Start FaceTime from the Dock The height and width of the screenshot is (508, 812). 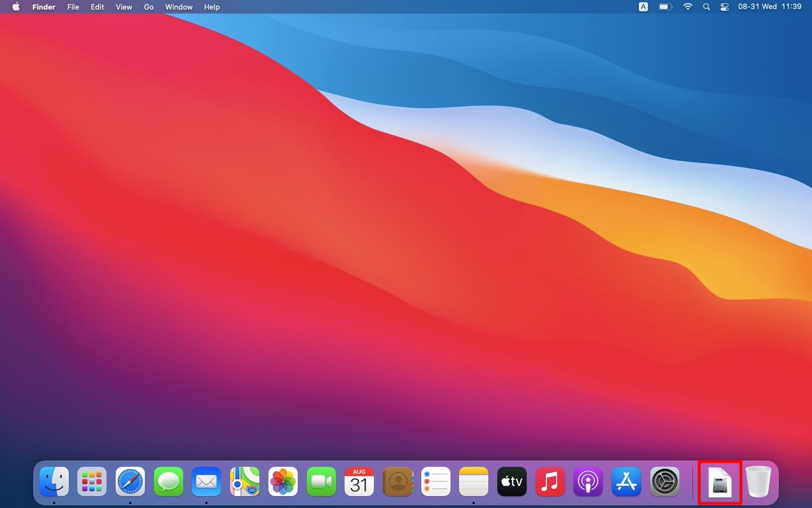321,482
